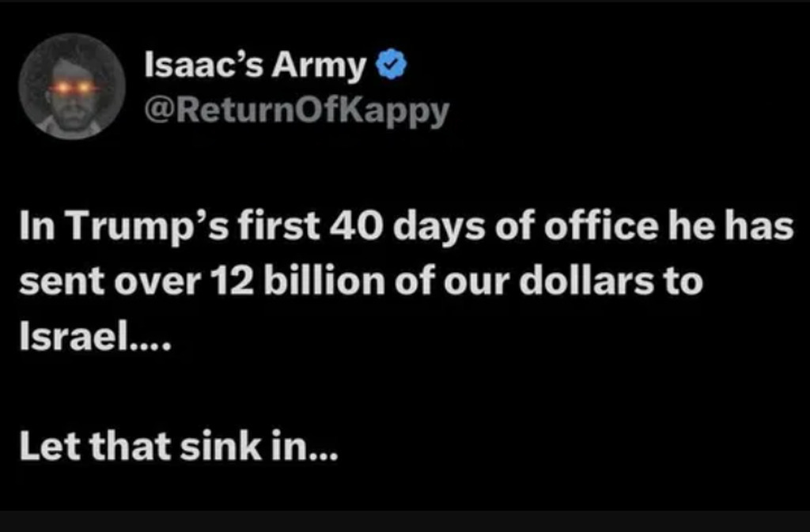Click the word "Israel...." in the tweet
Image resolution: width=810 pixels, height=532 pixels.
click(93, 338)
